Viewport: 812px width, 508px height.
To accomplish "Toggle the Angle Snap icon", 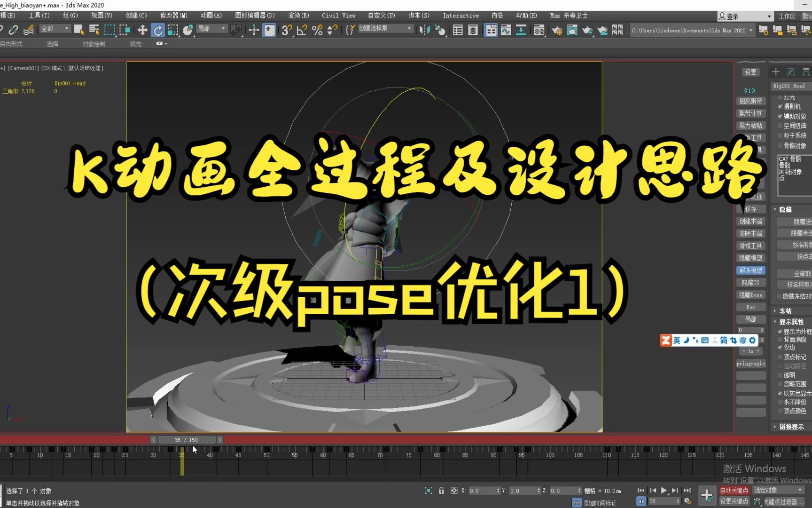I will coord(302,30).
